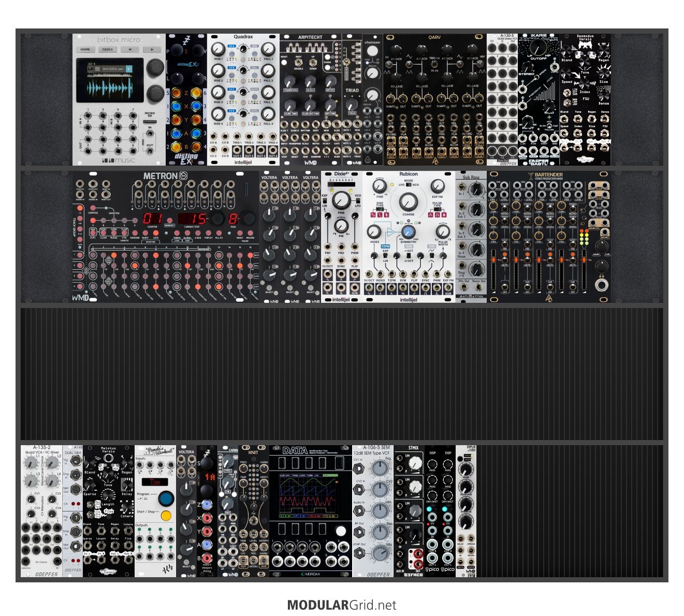Viewport: 684px width, 616px height.
Task: Click the PULSE WIDTH knob on Rubicon
Action: tap(443, 231)
